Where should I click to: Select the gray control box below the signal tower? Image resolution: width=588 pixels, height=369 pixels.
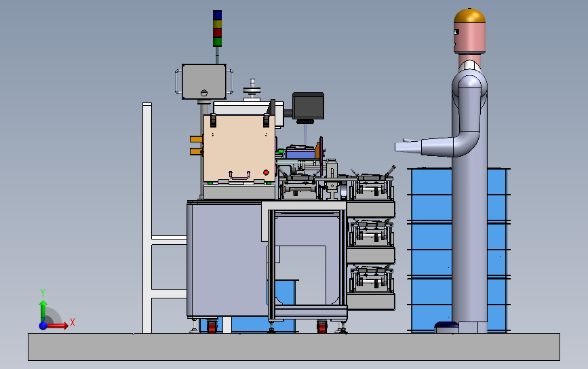pos(204,82)
